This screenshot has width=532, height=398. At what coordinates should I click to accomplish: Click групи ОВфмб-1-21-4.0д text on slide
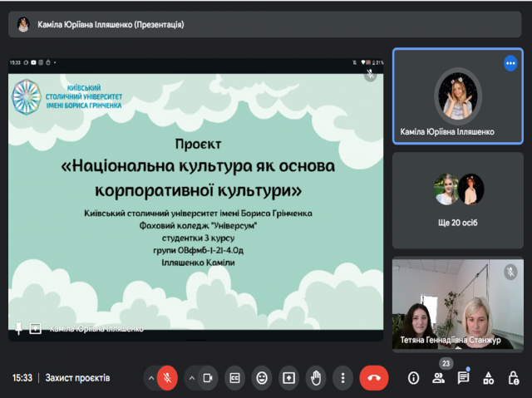[x=198, y=250]
